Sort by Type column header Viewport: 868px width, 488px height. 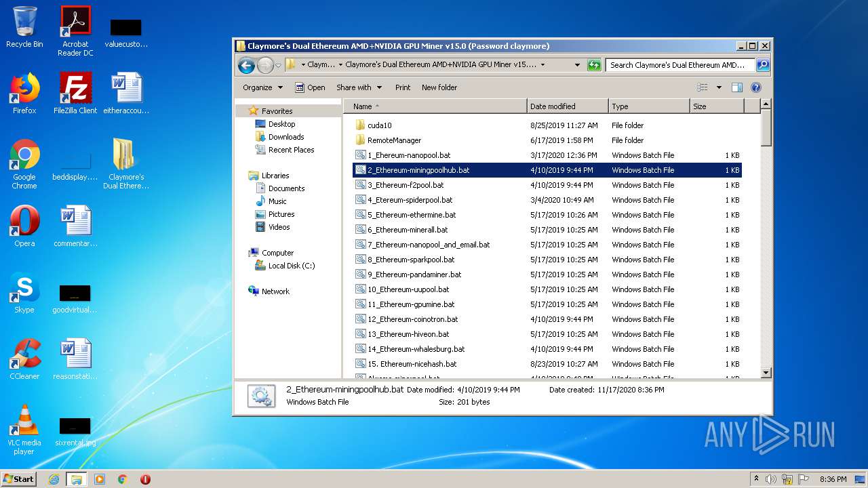(x=649, y=106)
